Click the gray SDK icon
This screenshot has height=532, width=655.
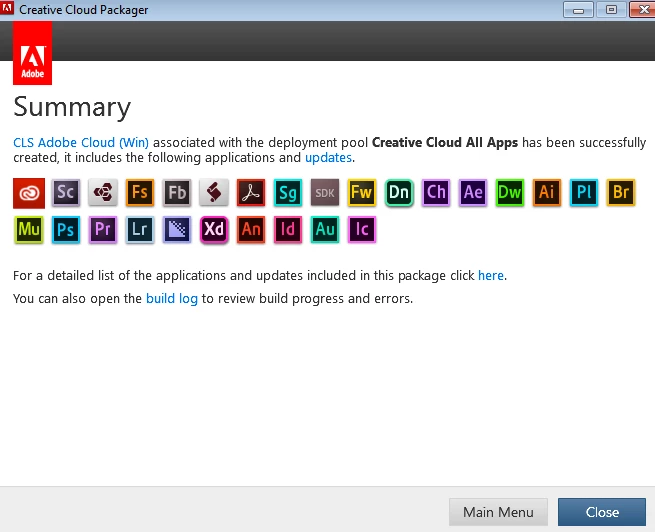click(325, 193)
